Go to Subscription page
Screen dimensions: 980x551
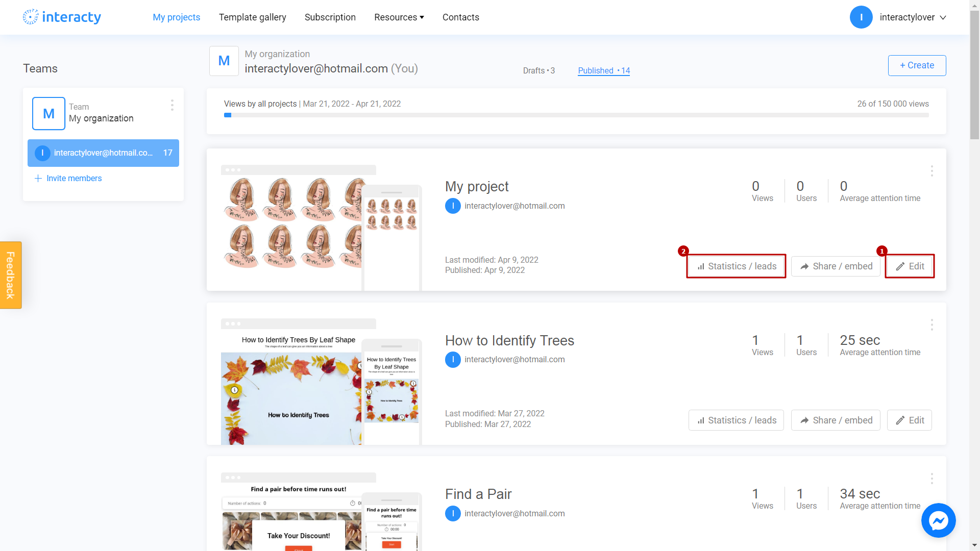click(330, 17)
